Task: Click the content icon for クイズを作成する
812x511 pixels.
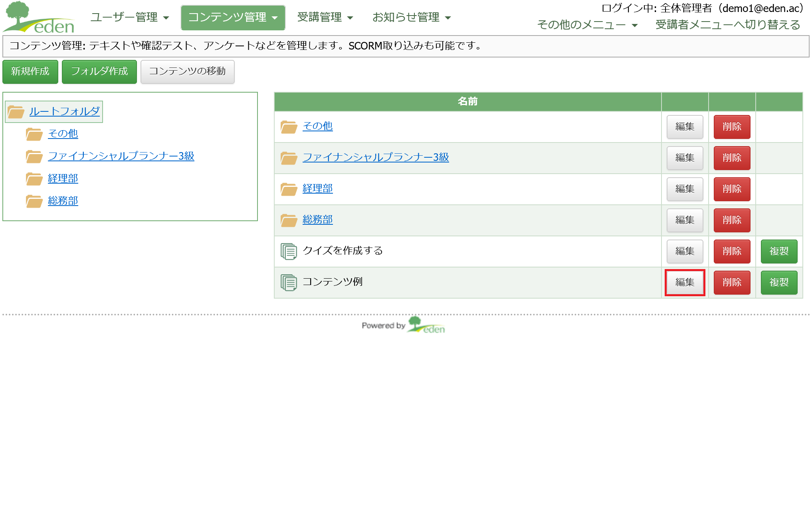Action: pyautogui.click(x=288, y=251)
